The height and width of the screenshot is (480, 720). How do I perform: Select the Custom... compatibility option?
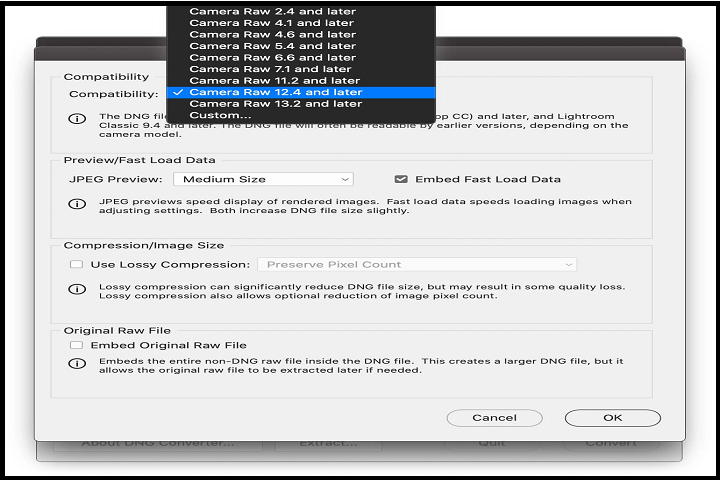[x=220, y=115]
